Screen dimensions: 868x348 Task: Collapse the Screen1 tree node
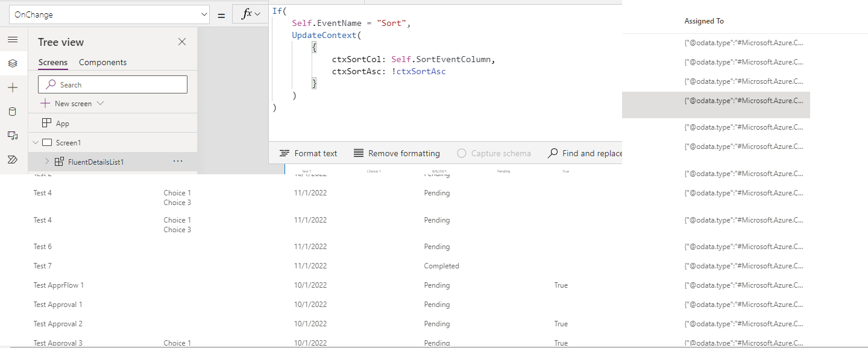(35, 143)
